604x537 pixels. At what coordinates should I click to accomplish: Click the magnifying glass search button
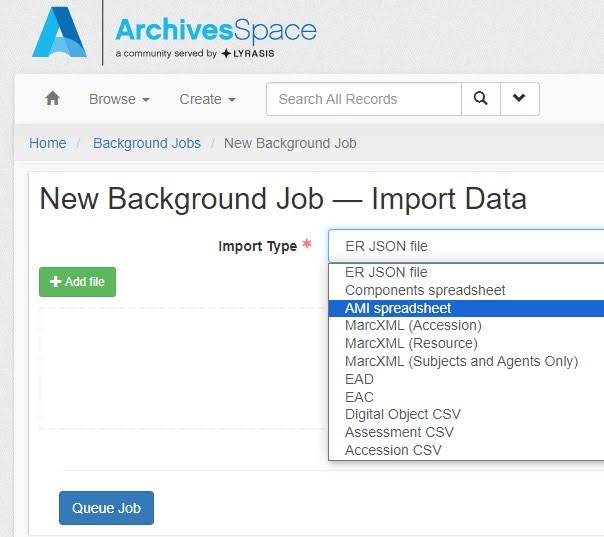click(x=481, y=99)
